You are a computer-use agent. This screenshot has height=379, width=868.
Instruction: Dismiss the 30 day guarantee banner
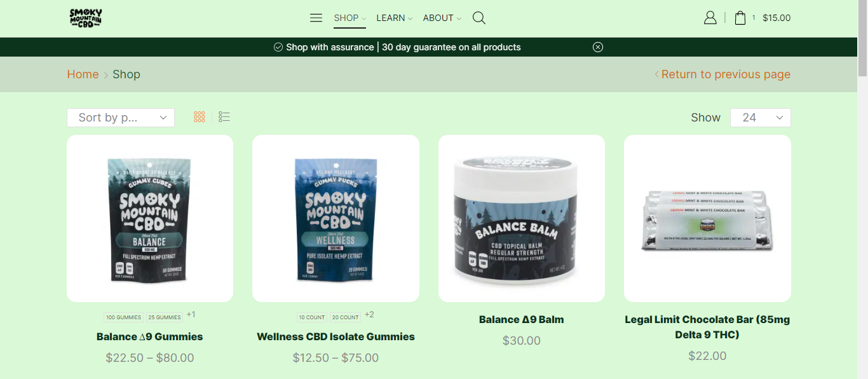coord(598,47)
